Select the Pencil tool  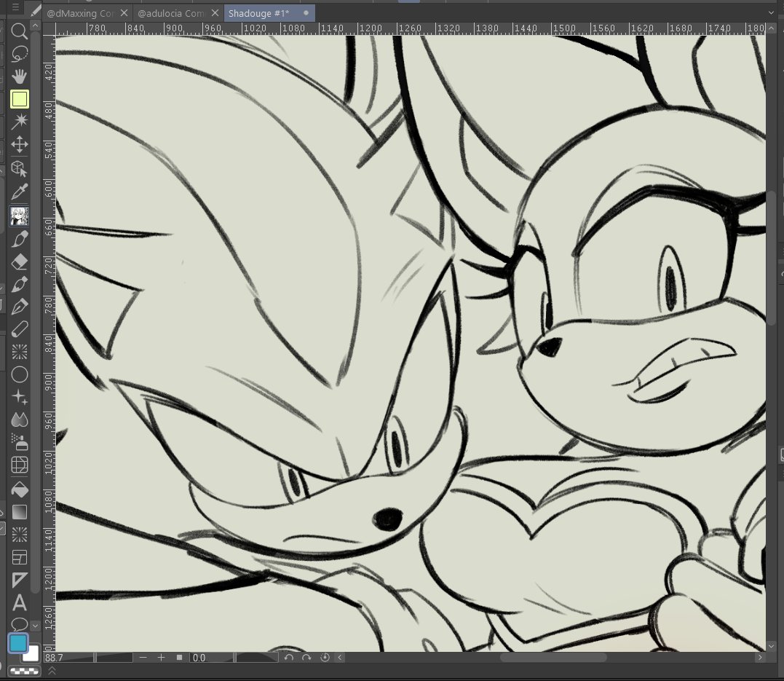pyautogui.click(x=19, y=284)
